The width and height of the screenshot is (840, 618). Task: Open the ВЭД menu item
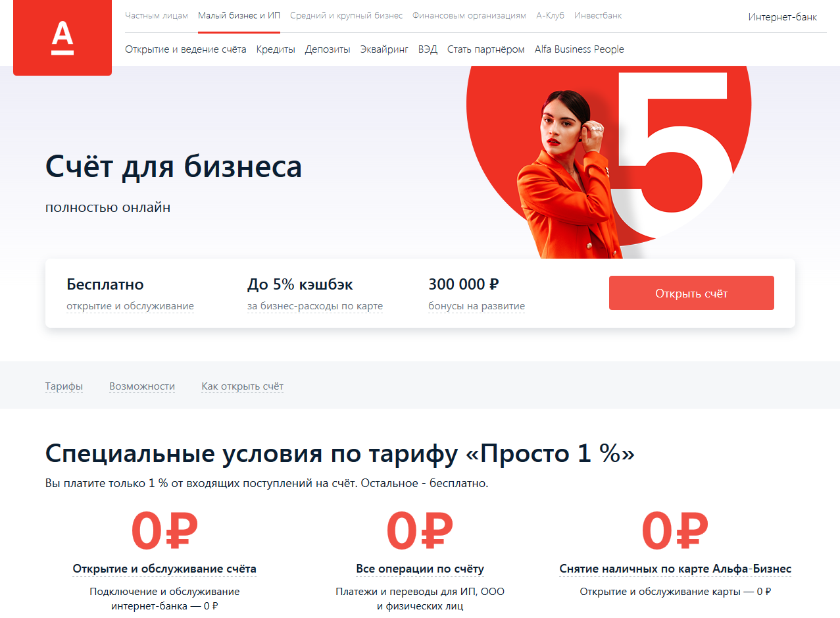(x=428, y=49)
